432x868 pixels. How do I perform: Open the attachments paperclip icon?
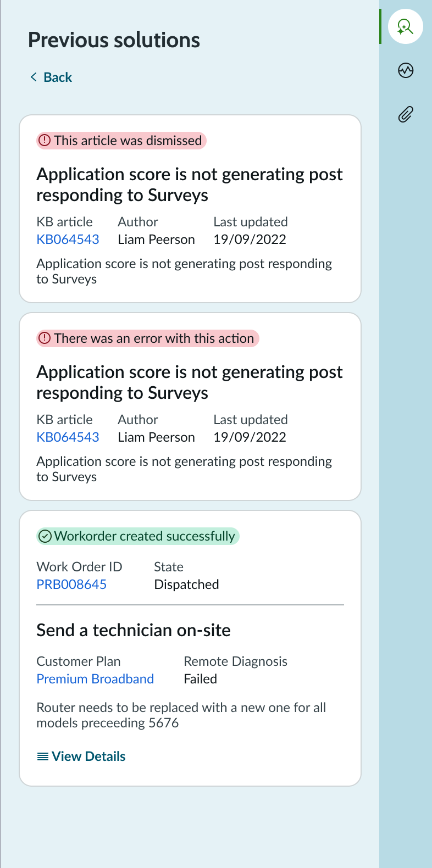[405, 114]
